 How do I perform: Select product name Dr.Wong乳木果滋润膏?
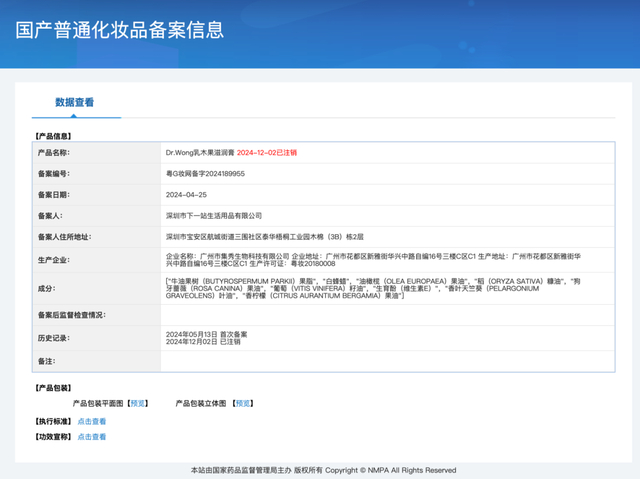coord(200,153)
